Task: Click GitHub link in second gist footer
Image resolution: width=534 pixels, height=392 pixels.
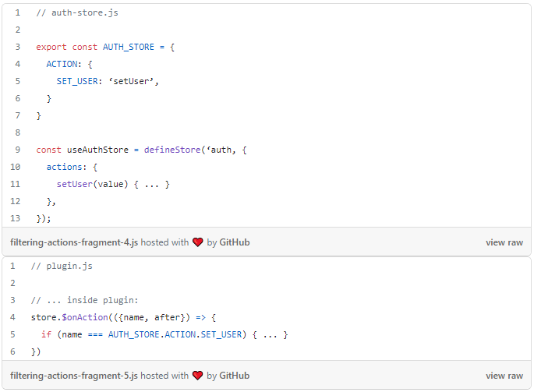Action: [x=235, y=376]
